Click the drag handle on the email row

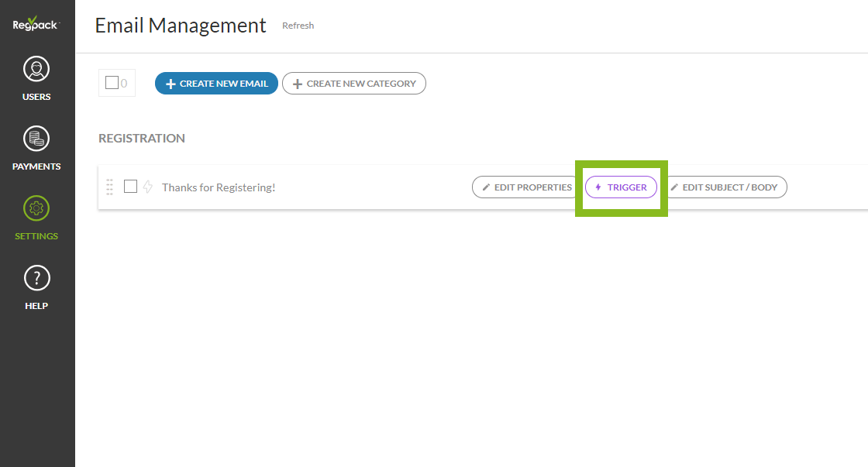(x=109, y=187)
